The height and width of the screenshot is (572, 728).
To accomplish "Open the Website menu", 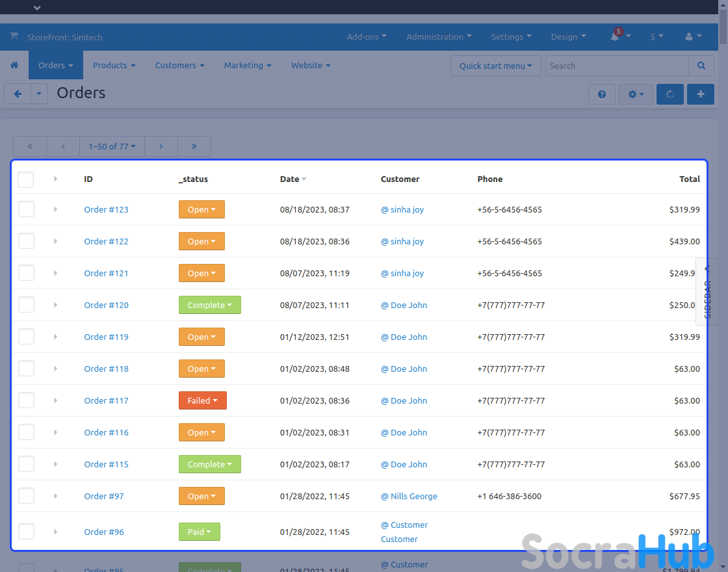I will [x=311, y=66].
